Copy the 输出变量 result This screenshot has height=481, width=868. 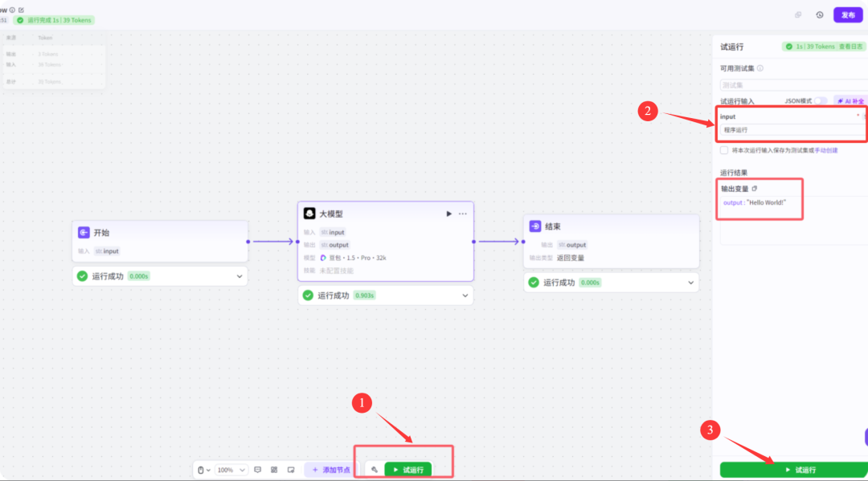click(x=754, y=189)
